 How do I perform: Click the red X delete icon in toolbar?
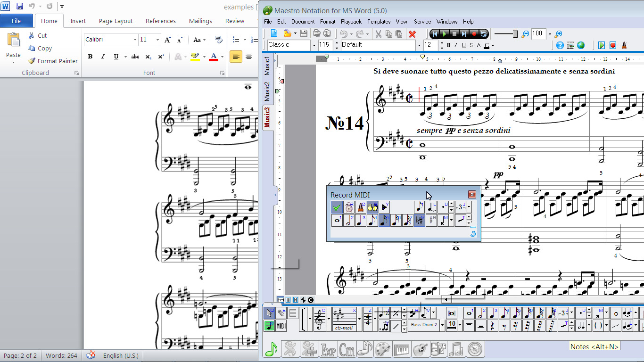click(x=412, y=34)
